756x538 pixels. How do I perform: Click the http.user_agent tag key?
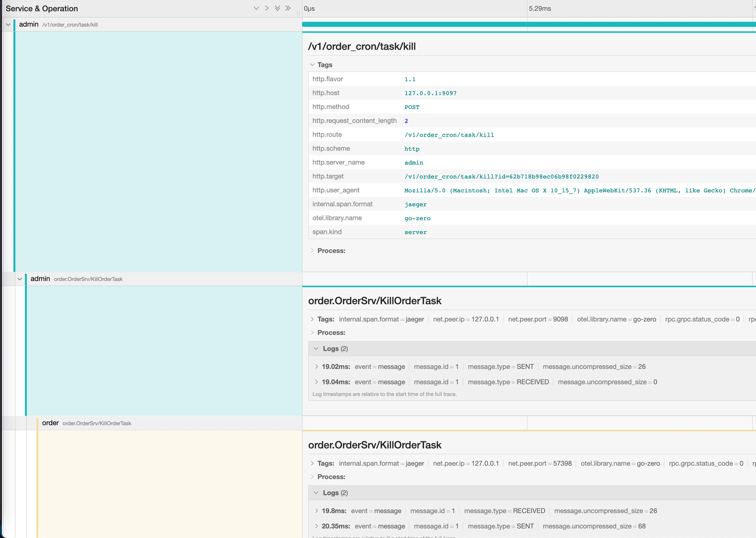point(336,190)
